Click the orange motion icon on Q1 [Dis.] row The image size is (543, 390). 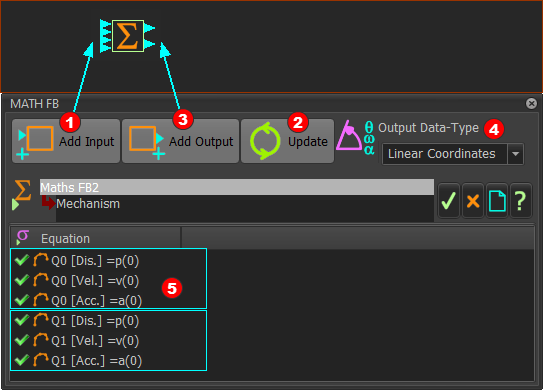41,320
